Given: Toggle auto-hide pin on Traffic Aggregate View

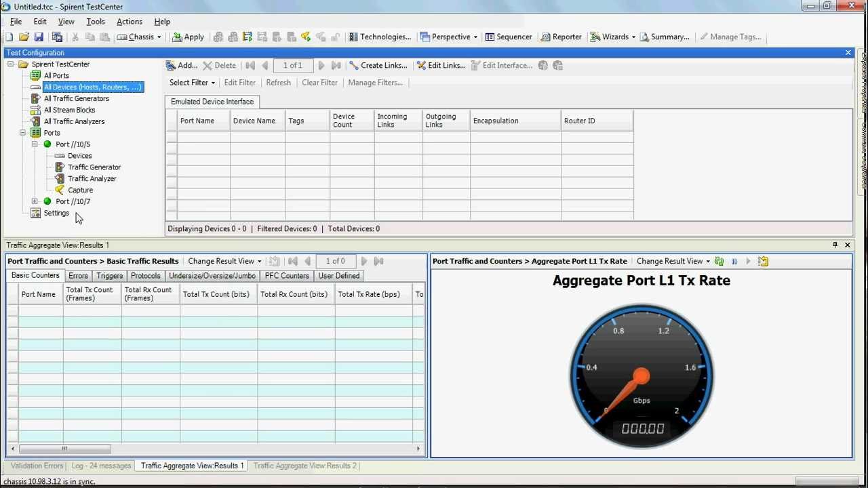Looking at the screenshot, I should pyautogui.click(x=835, y=245).
